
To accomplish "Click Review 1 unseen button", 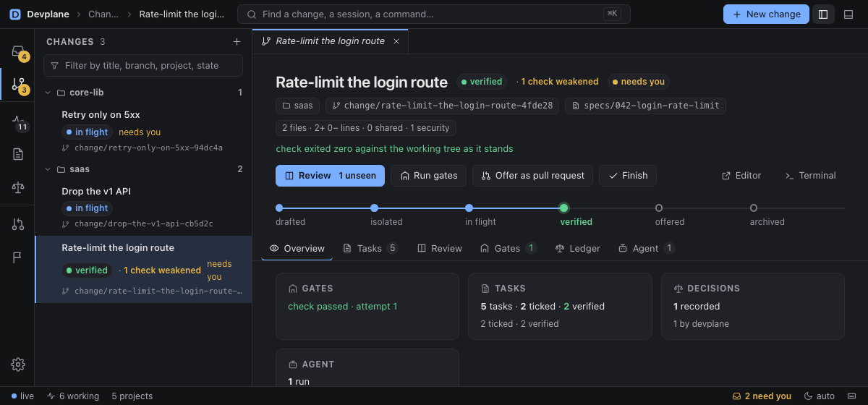I will [x=331, y=176].
